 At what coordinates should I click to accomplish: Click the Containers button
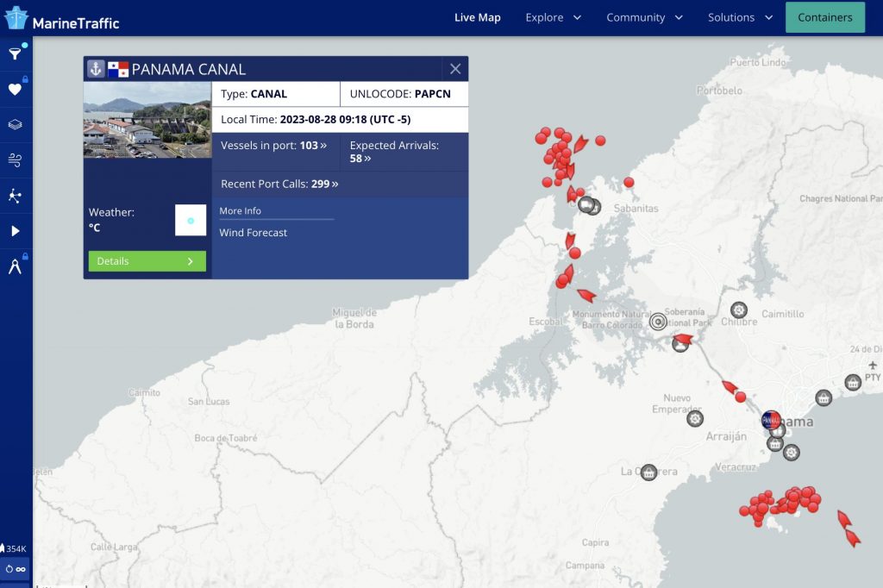point(825,17)
